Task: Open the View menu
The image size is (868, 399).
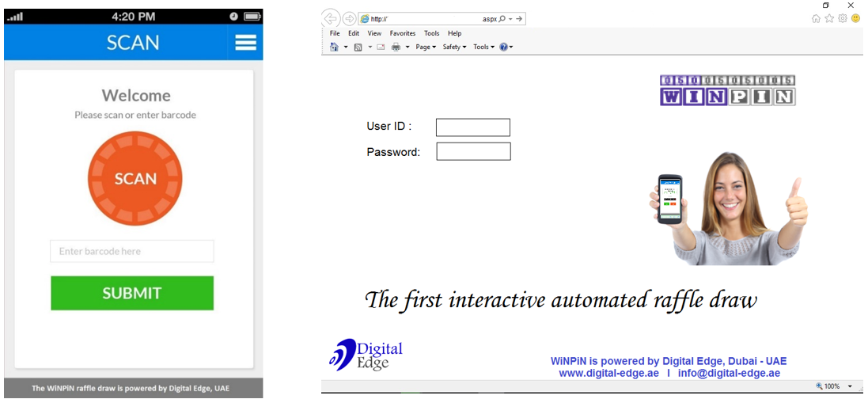Action: [x=375, y=33]
